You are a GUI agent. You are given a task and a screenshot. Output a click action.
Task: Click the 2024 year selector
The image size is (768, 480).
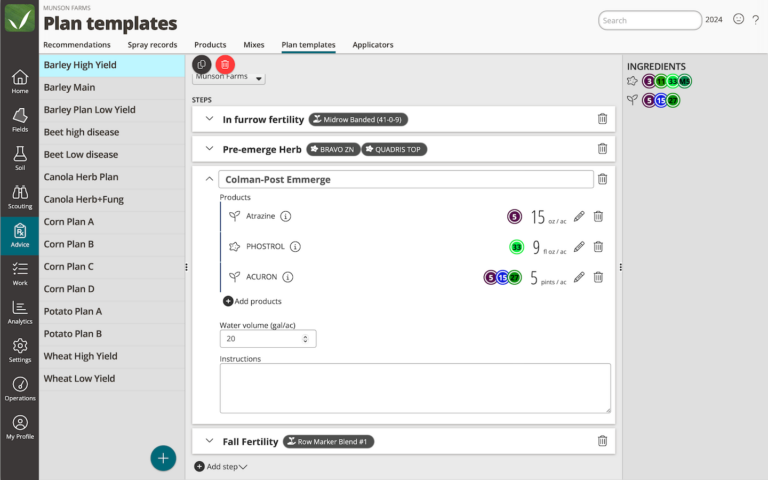(714, 20)
